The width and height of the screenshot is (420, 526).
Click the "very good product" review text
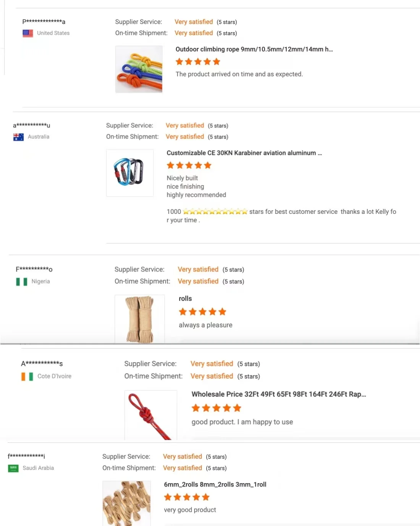coord(190,510)
